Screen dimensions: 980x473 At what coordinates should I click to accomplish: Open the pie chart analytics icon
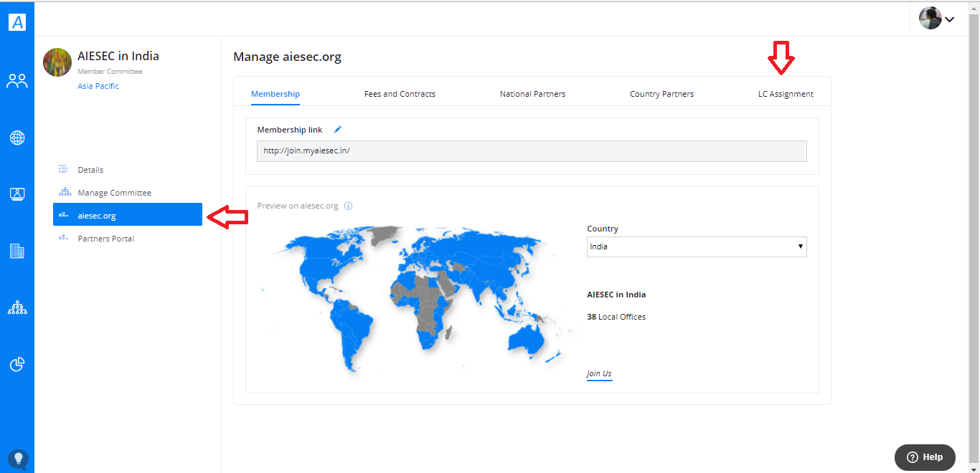tap(17, 364)
